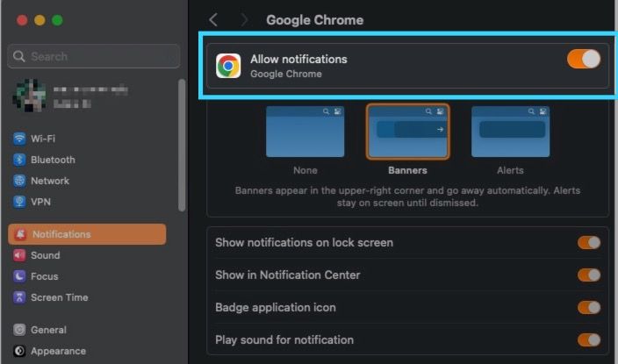Select the Banners alert style thumbnail
This screenshot has height=364, width=618.
point(407,132)
